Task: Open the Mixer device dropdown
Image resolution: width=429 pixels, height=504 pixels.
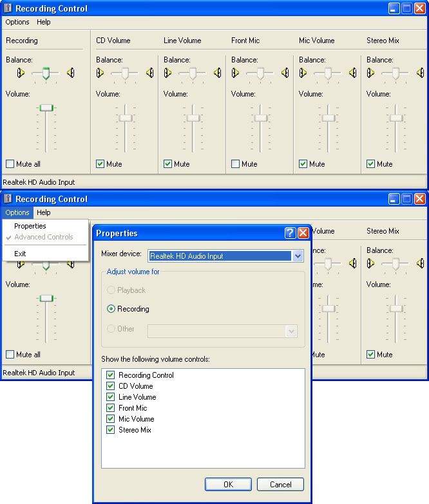Action: tap(297, 256)
